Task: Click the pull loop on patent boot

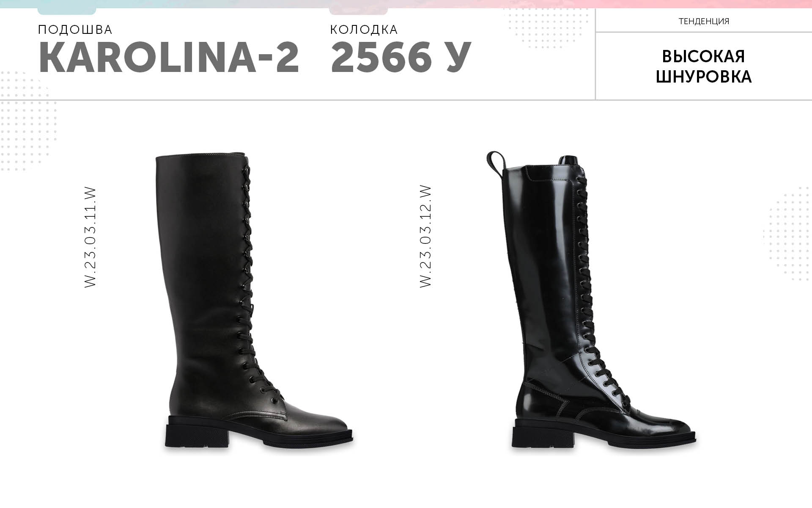Action: (x=495, y=161)
